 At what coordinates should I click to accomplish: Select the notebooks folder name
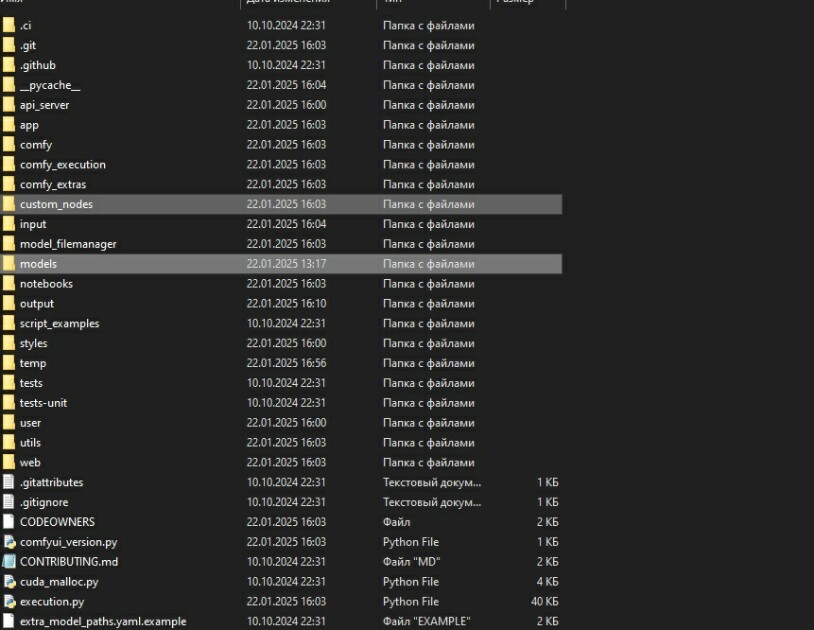point(46,283)
